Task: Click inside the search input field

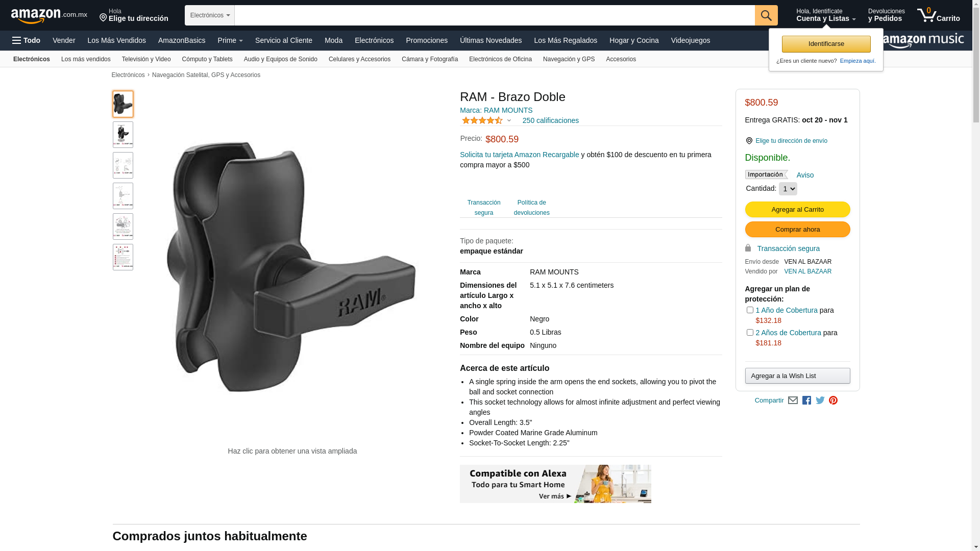Action: click(495, 15)
